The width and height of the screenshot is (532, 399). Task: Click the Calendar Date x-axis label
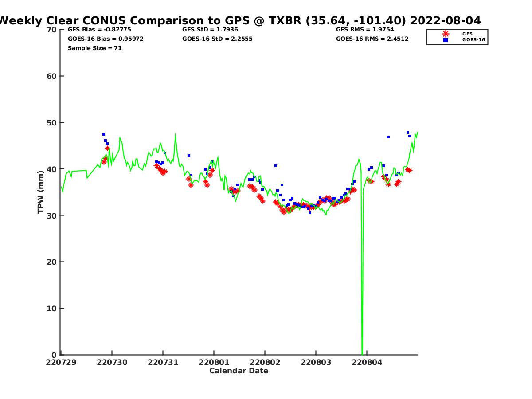point(239,371)
